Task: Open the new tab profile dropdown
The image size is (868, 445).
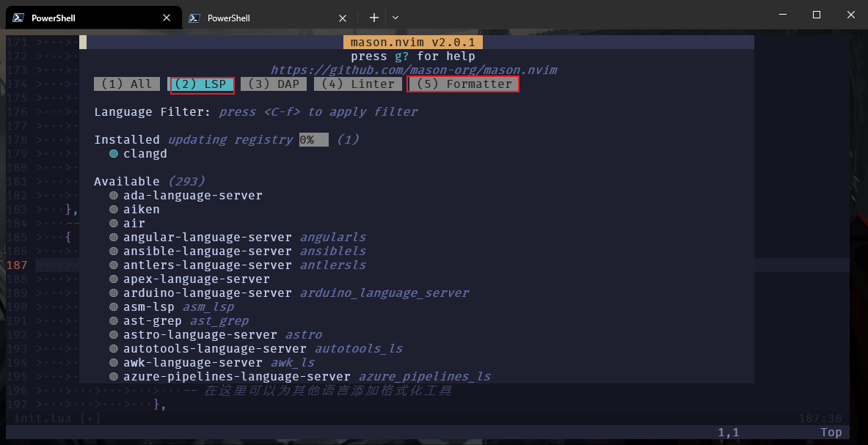Action: 395,18
